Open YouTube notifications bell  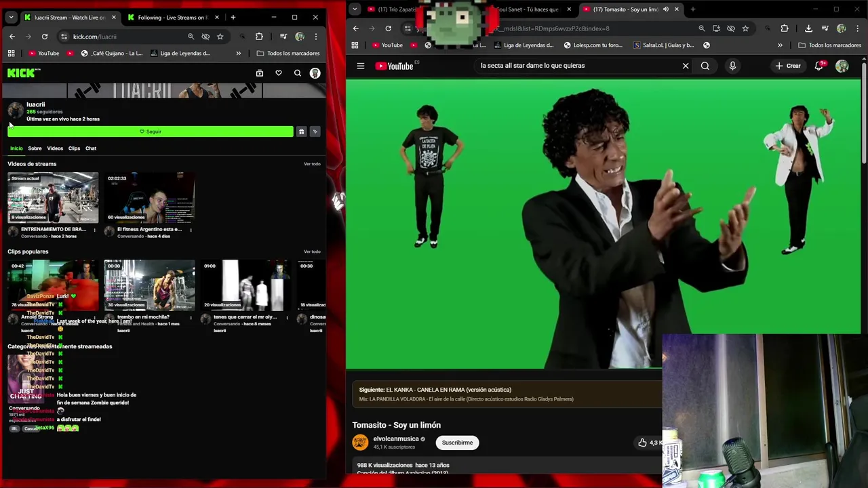(818, 66)
